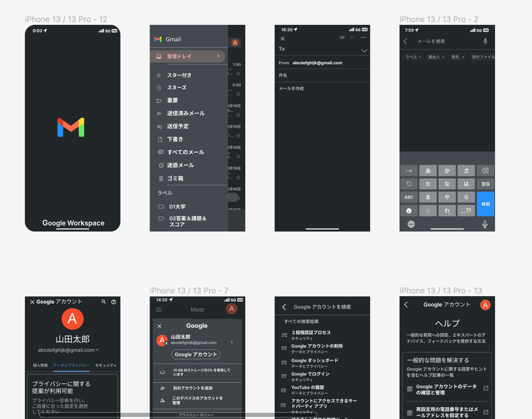Click the Meet screen profile avatar
The height and width of the screenshot is (419, 532).
pyautogui.click(x=232, y=309)
